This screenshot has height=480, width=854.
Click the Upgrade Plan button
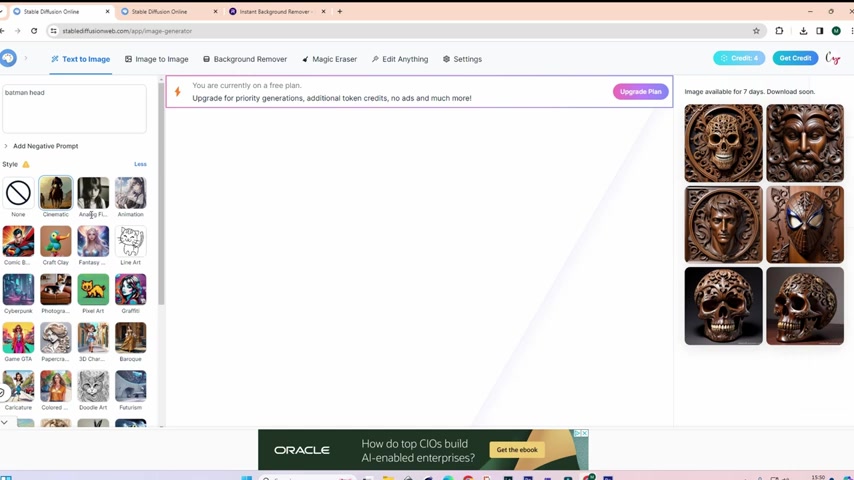point(640,92)
